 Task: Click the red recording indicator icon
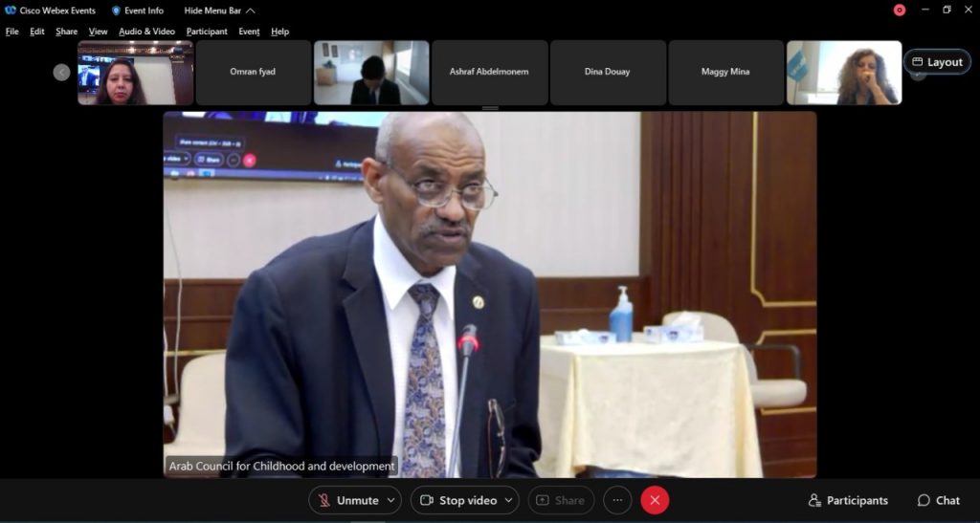tap(900, 10)
